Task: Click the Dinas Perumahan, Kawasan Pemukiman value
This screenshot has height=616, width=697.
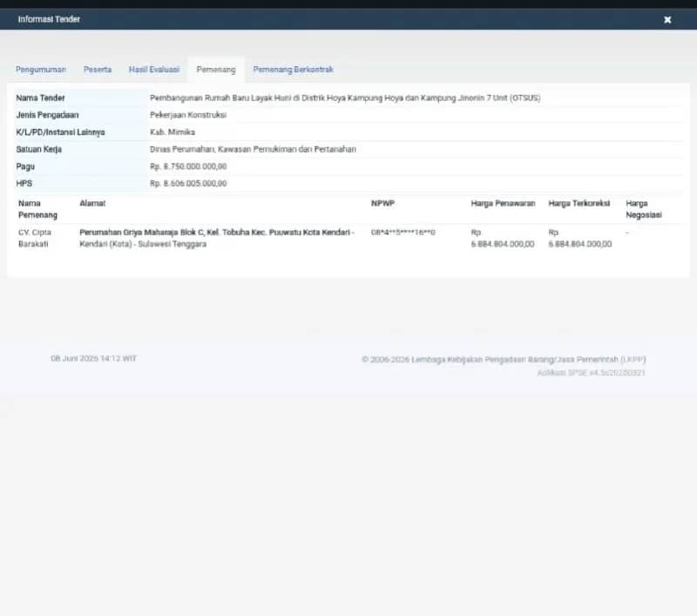Action: 253,149
